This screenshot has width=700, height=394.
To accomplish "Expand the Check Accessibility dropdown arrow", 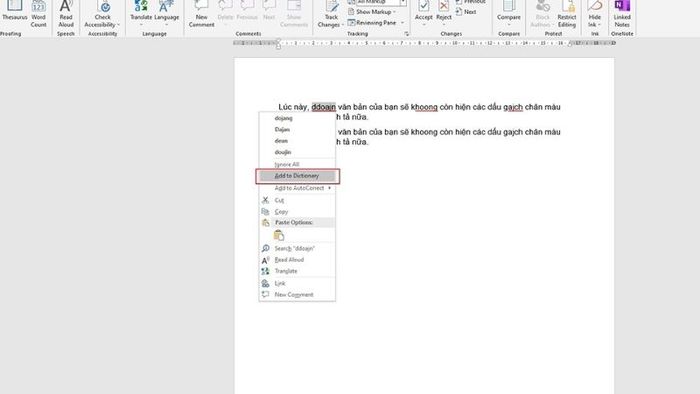I will pos(118,25).
